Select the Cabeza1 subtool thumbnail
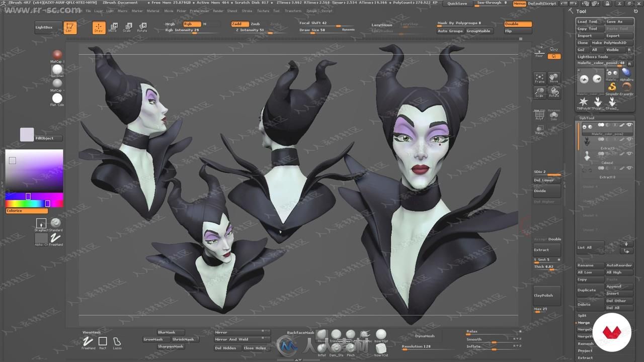The height and width of the screenshot is (362, 644). [587, 156]
